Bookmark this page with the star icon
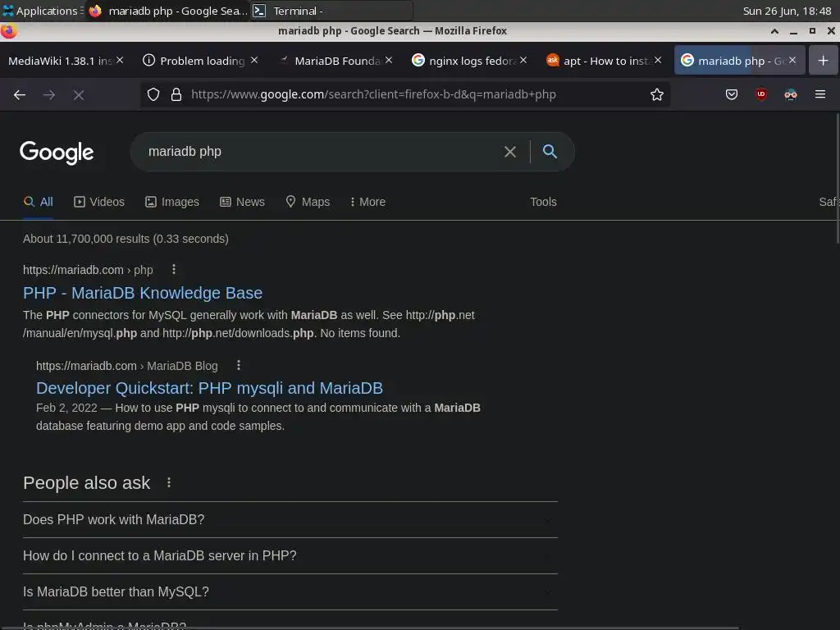This screenshot has width=840, height=630. coord(657,95)
